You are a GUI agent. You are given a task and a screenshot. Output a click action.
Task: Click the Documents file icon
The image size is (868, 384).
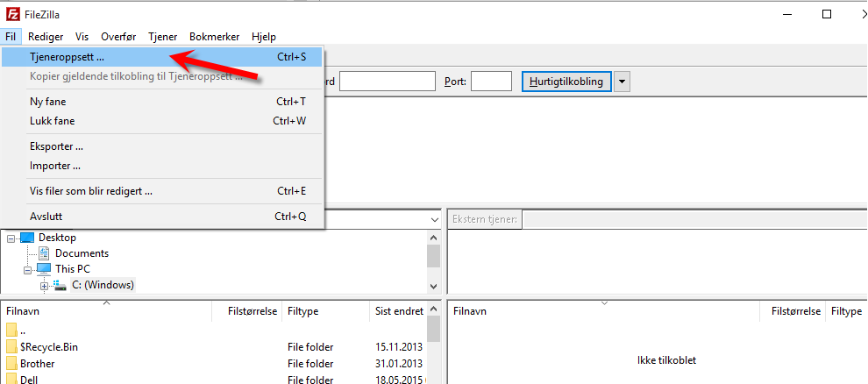pos(45,253)
